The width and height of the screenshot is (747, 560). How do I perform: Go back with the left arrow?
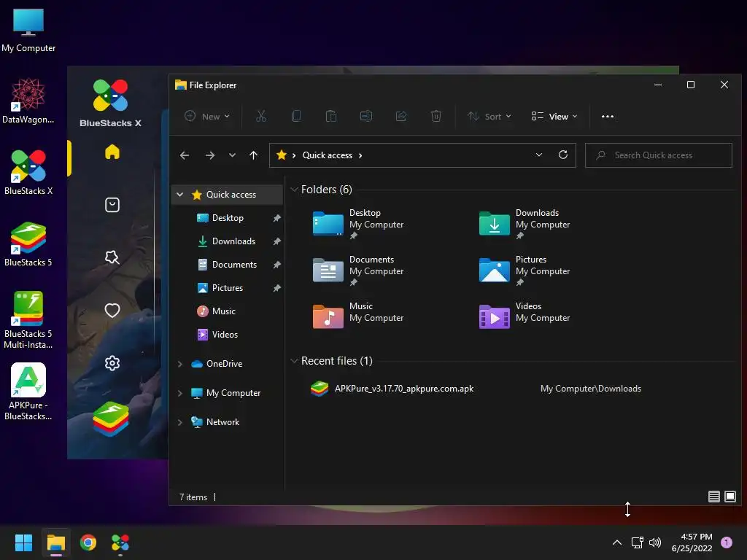click(x=185, y=155)
